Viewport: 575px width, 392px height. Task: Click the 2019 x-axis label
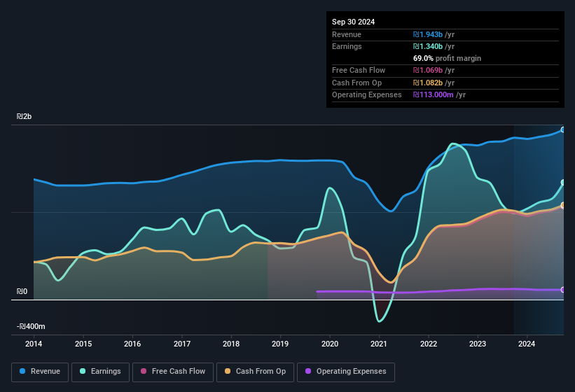280,344
